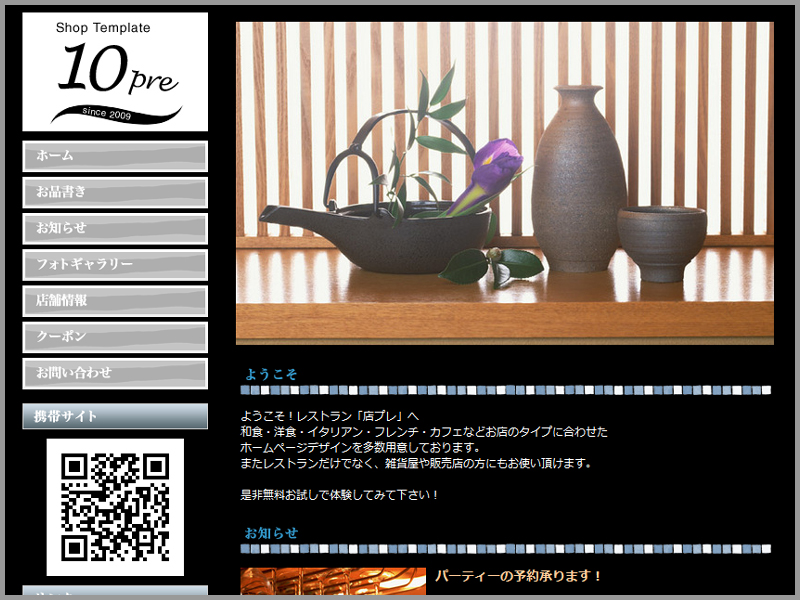Open the パーティーの予約承ります！ news link
Viewport: 800px width, 600px height.
(x=519, y=576)
